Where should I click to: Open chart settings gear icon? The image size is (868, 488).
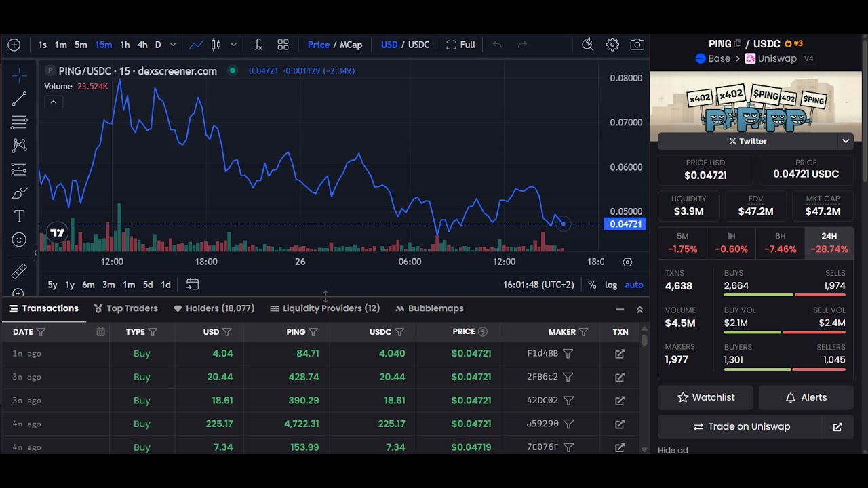coord(612,45)
